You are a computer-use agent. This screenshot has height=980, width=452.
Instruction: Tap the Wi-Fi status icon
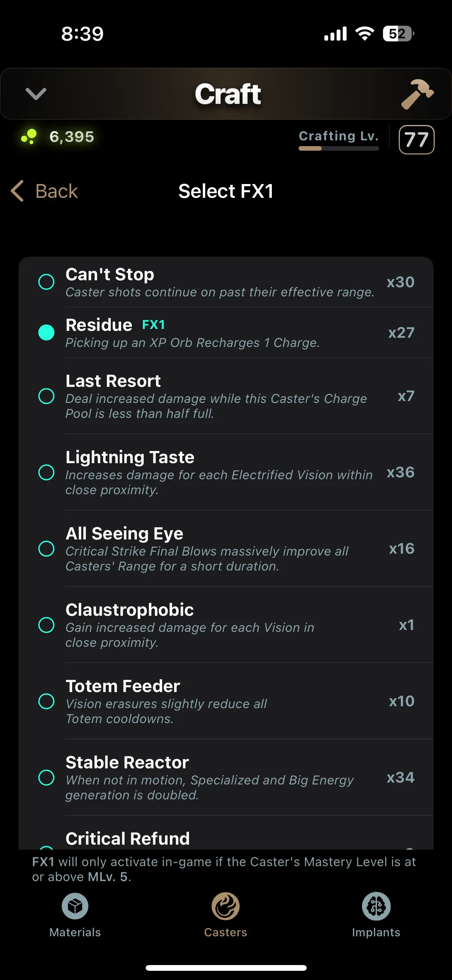pyautogui.click(x=365, y=34)
